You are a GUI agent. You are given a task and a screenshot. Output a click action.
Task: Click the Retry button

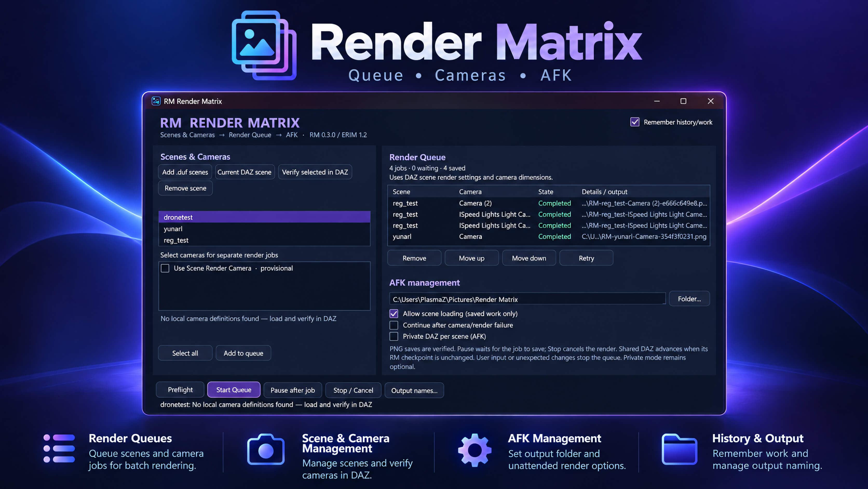point(586,258)
